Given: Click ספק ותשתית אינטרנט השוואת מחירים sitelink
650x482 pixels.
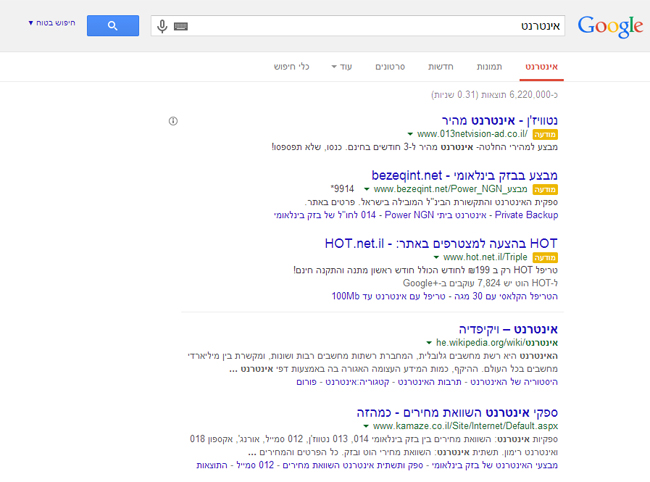Looking at the screenshot, I should [x=353, y=465].
